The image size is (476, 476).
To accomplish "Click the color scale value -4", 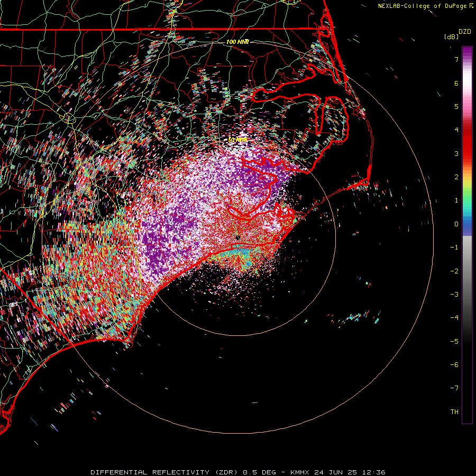I will pyautogui.click(x=454, y=318).
